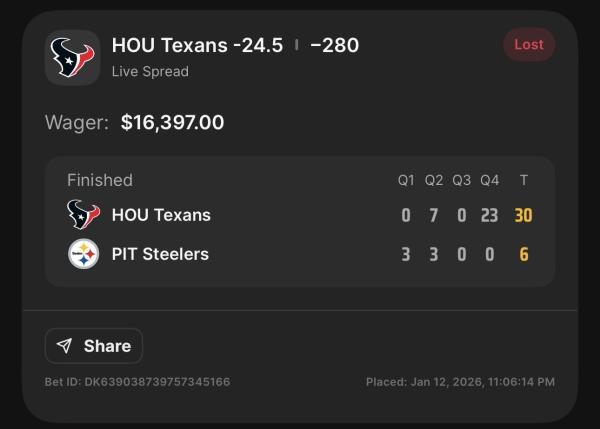The height and width of the screenshot is (429, 600).
Task: Click the Bet ID number text
Action: [x=138, y=382]
